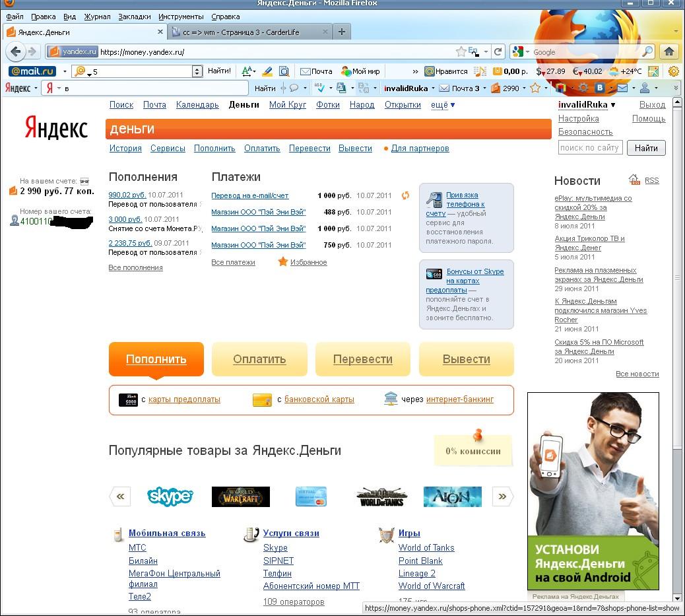Open the weather +24°C indicator
This screenshot has height=616, width=685.
[x=625, y=71]
